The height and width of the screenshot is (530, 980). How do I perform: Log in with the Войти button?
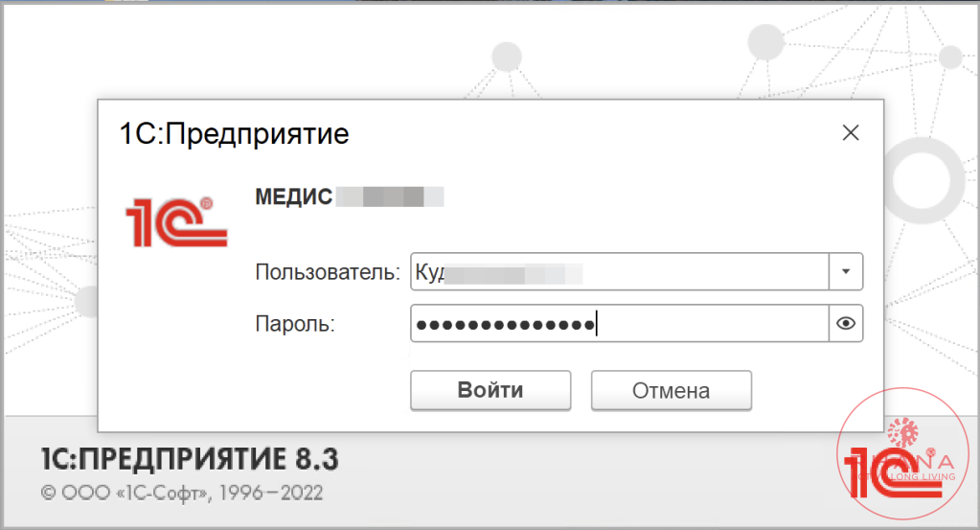(x=490, y=390)
